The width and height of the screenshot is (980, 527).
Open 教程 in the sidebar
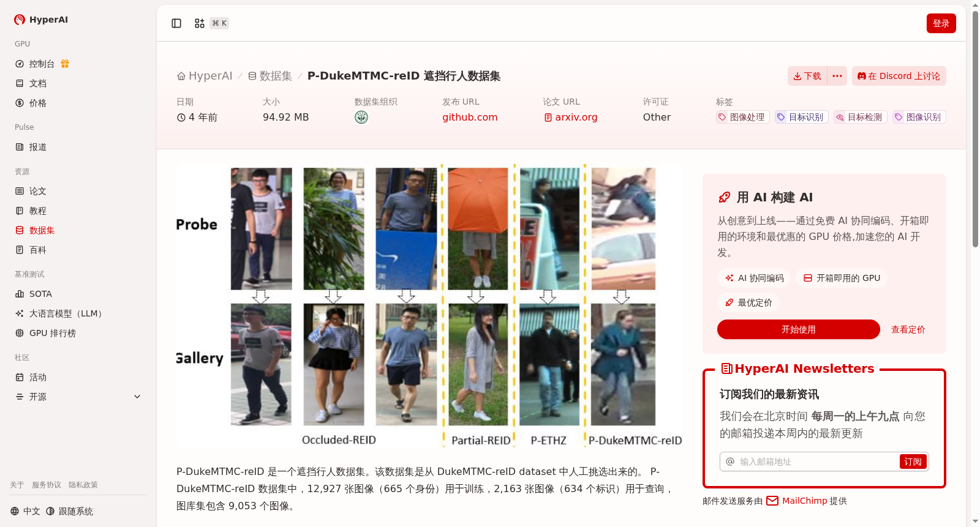pos(38,211)
